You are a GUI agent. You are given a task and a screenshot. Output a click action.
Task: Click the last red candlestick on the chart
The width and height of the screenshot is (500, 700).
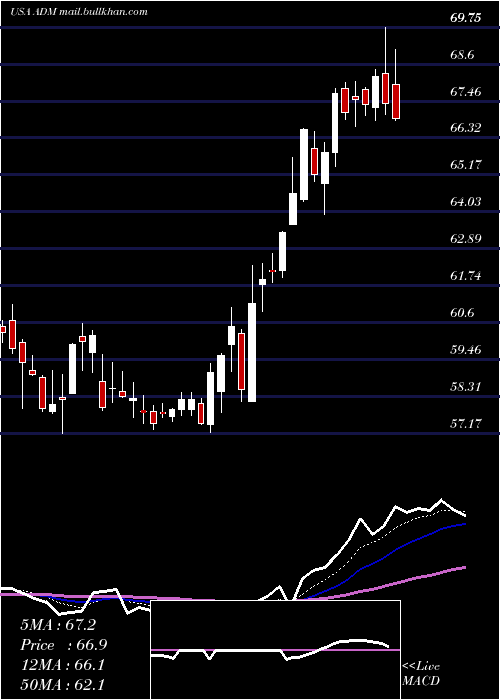[x=396, y=101]
